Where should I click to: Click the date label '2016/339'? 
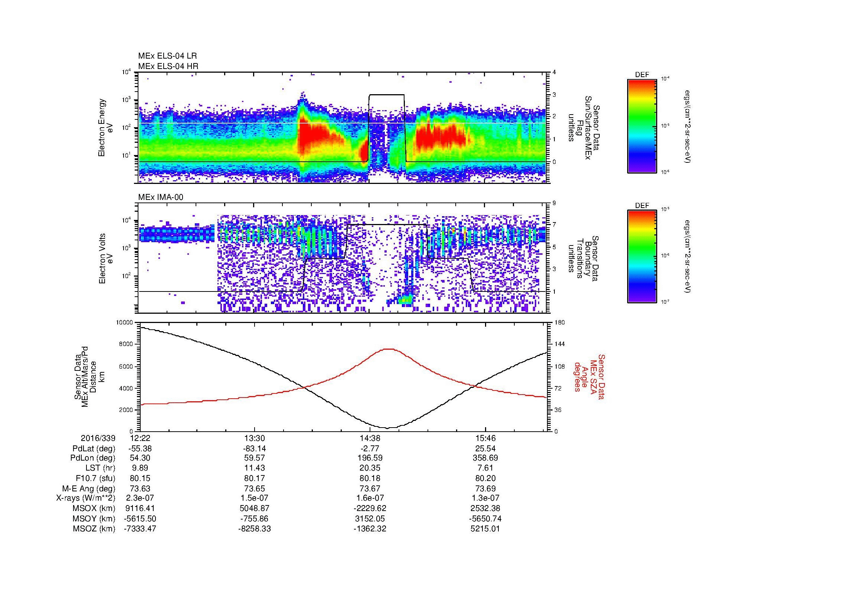coord(98,438)
